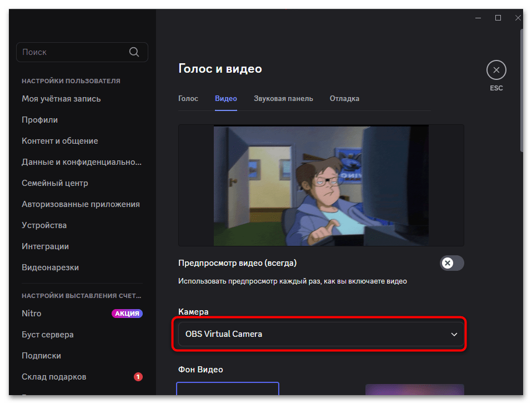Select the purple gradient video background
The width and height of the screenshot is (532, 404).
415,390
